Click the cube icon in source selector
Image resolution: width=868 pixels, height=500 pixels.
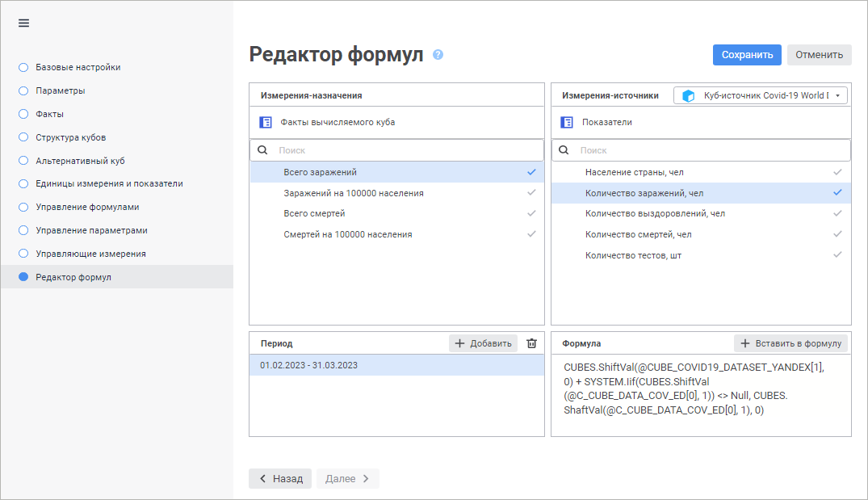point(689,95)
